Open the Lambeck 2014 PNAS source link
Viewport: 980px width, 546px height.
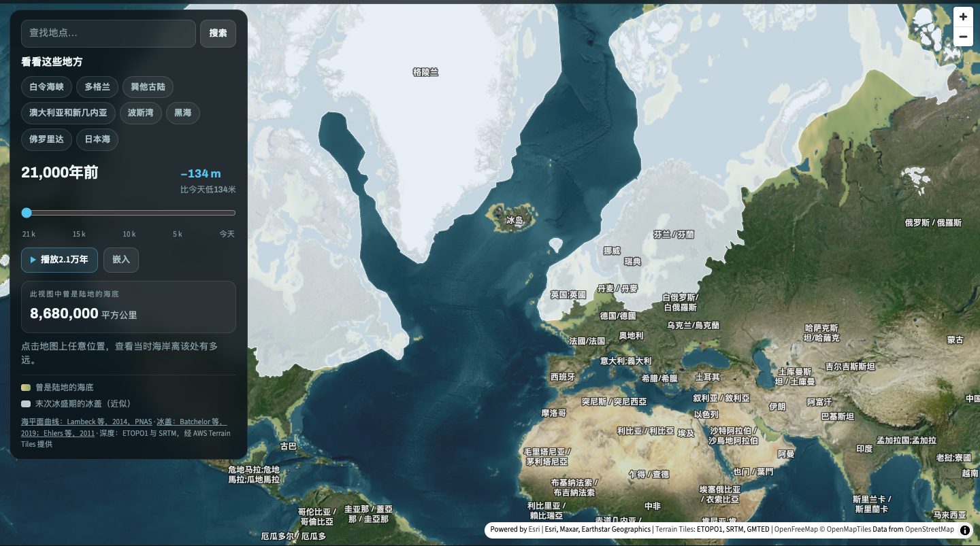86,422
